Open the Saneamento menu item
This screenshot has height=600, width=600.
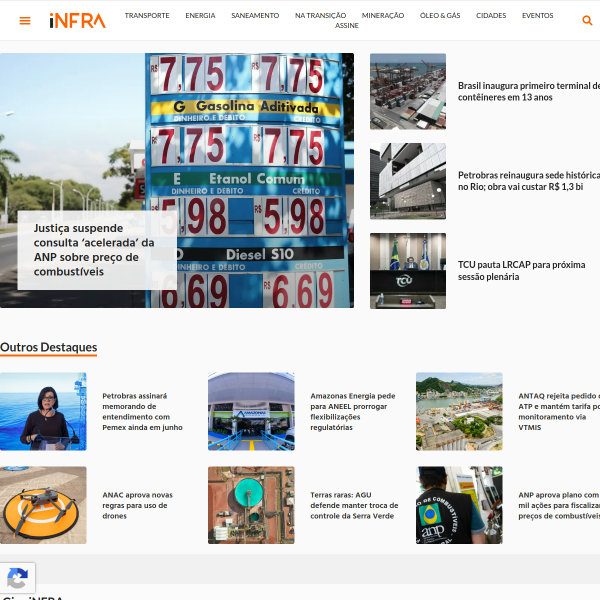coord(255,16)
